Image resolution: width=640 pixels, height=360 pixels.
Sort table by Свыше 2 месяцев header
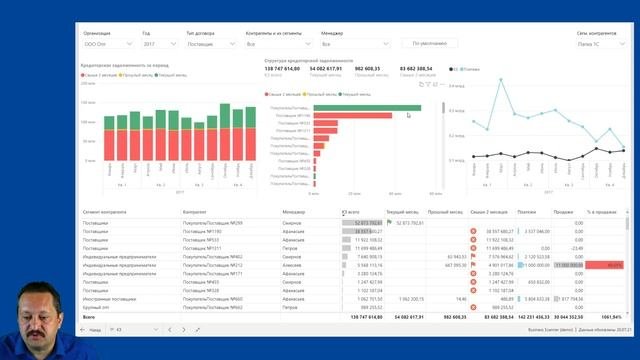click(x=489, y=212)
